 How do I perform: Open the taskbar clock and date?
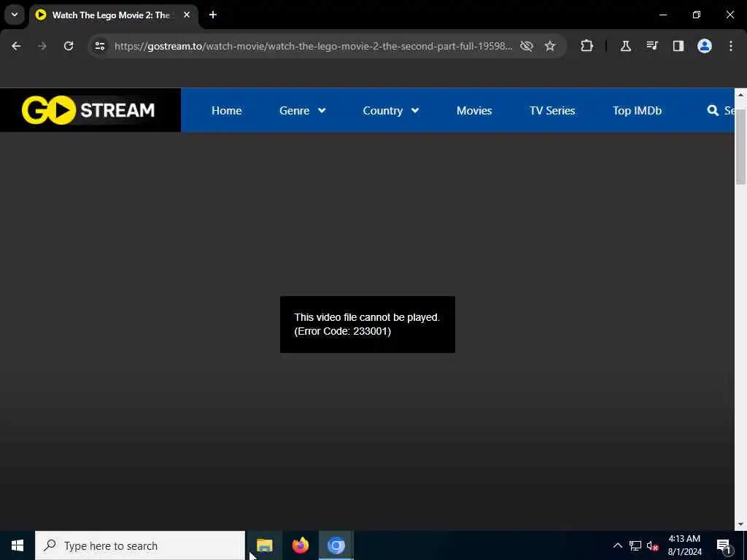pos(684,545)
